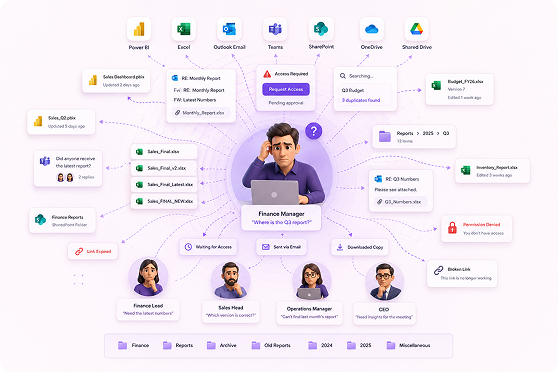The image size is (558, 372).
Task: Open the Reports folder in bottom bar
Action: pos(178,345)
